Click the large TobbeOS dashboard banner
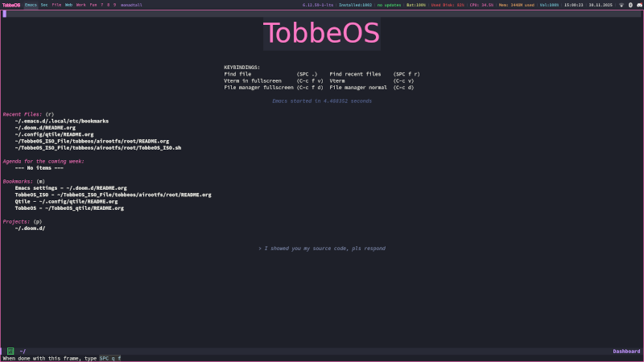 click(321, 33)
